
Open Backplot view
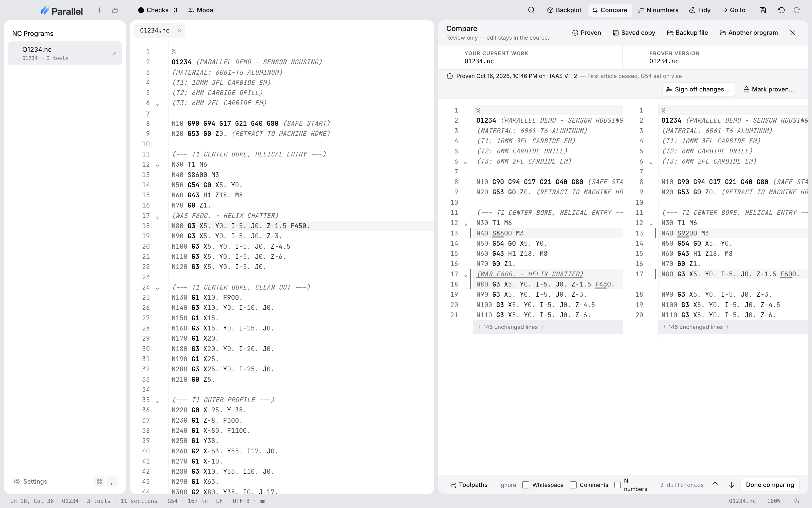(x=564, y=10)
